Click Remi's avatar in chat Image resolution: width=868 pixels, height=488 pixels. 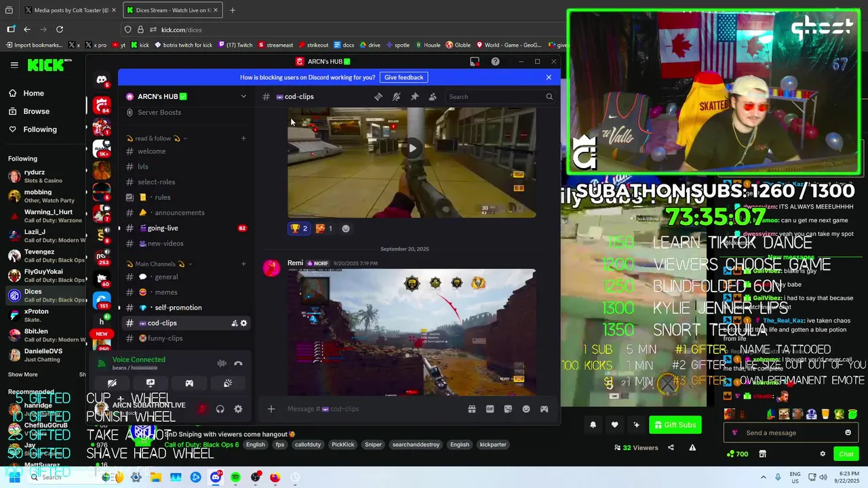tap(271, 268)
